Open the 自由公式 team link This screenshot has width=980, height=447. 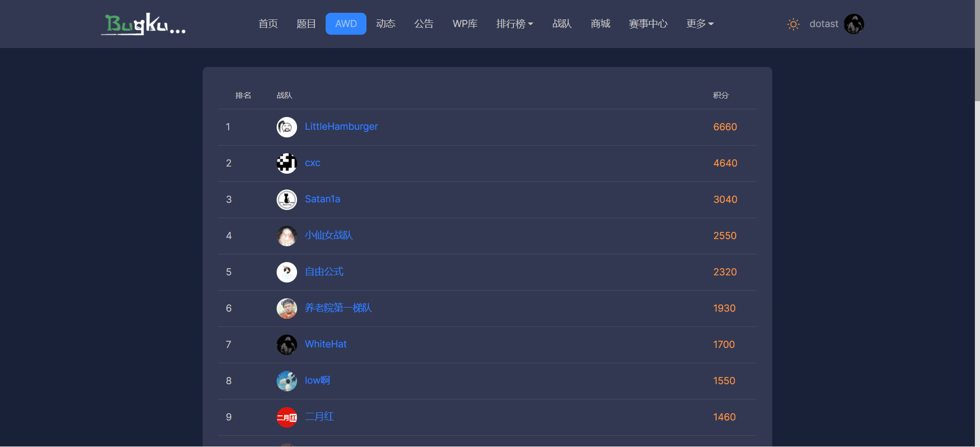point(324,272)
